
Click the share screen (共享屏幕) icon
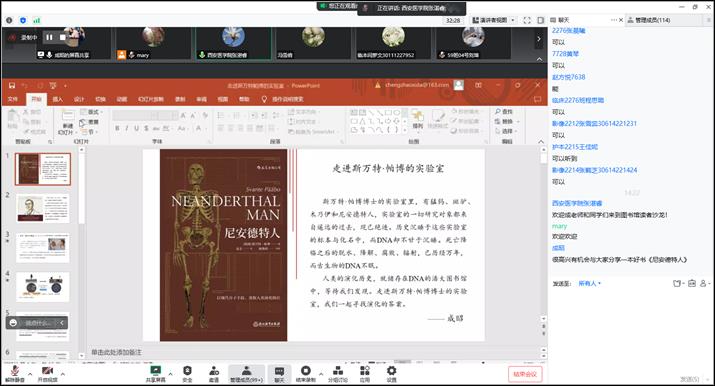click(155, 374)
